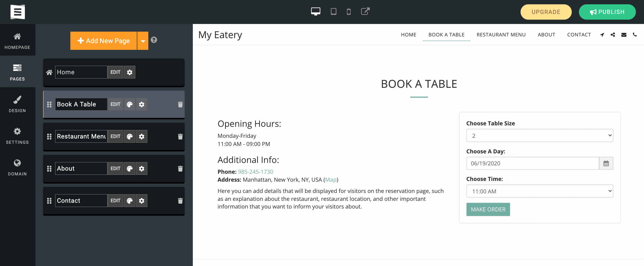Open settings gear for Book A Table
644x266 pixels.
[141, 104]
